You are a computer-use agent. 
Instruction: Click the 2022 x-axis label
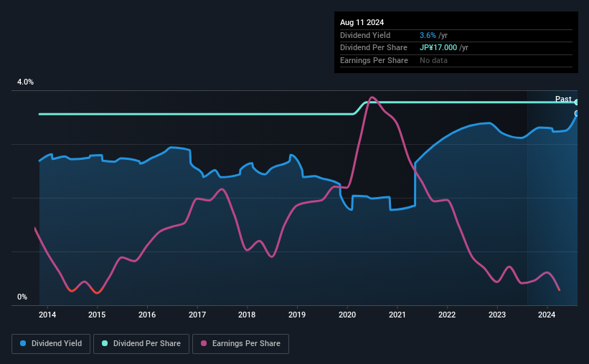(447, 315)
